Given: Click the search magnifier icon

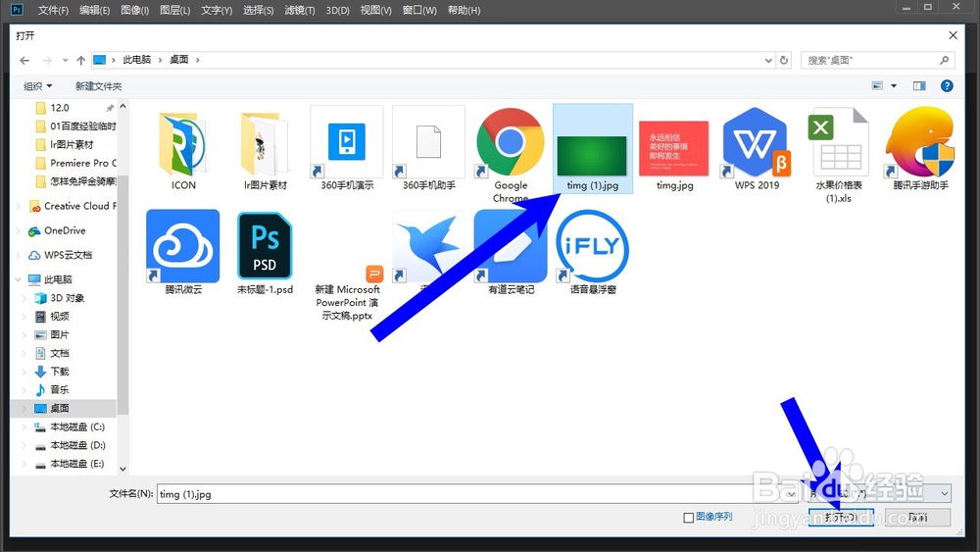Looking at the screenshot, I should pos(944,60).
